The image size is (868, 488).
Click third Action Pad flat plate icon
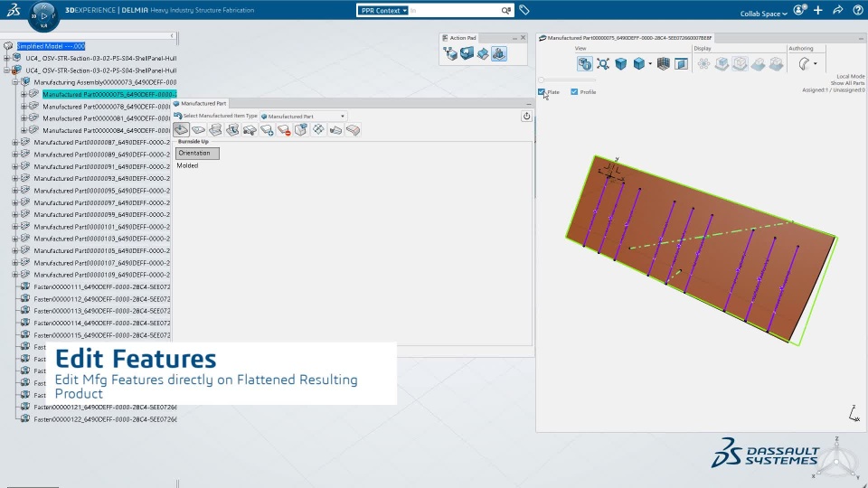tap(483, 53)
